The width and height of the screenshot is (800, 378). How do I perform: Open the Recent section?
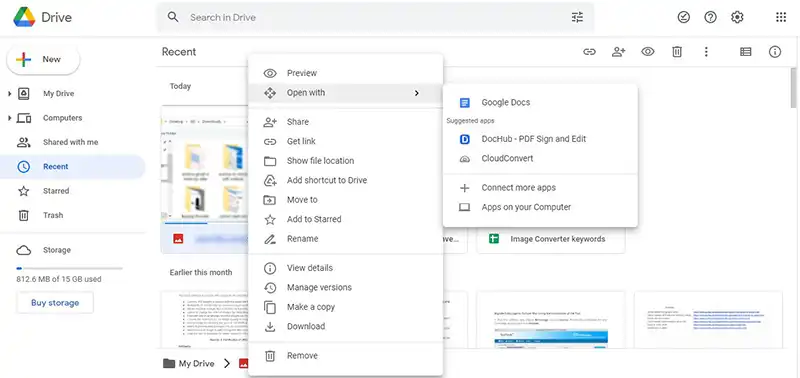(x=72, y=167)
